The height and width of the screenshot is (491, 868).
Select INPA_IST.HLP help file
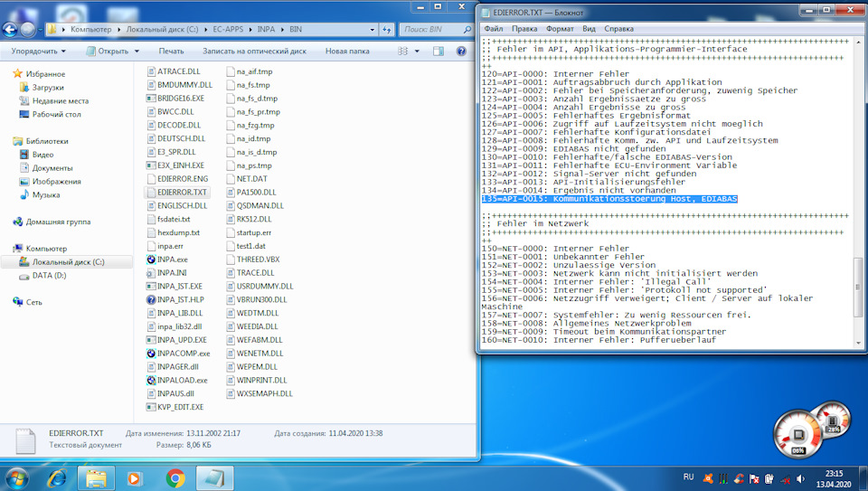click(x=180, y=299)
